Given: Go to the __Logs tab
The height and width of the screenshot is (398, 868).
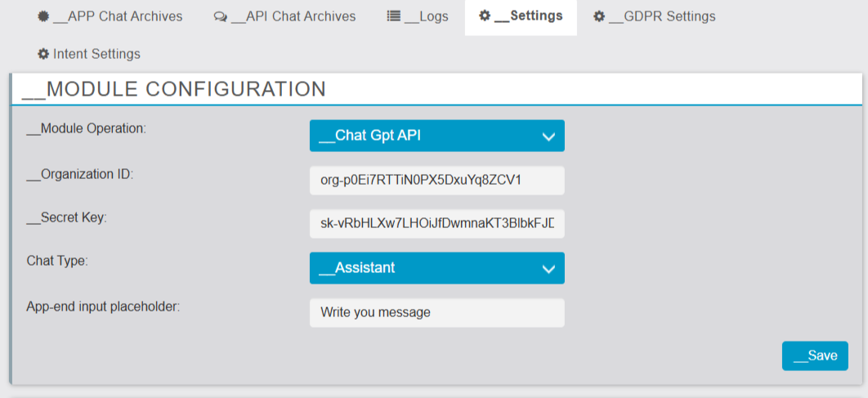Looking at the screenshot, I should click(426, 16).
